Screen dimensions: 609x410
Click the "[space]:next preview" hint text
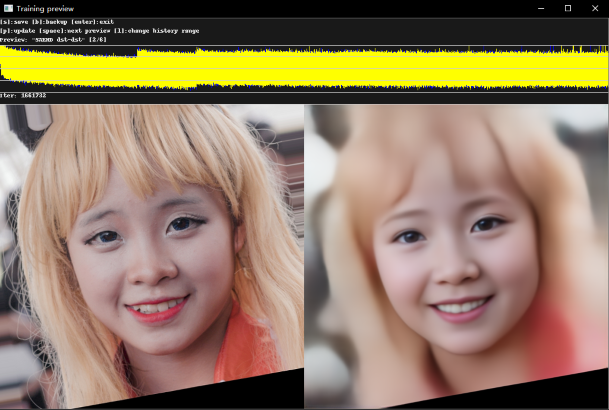pyautogui.click(x=75, y=31)
